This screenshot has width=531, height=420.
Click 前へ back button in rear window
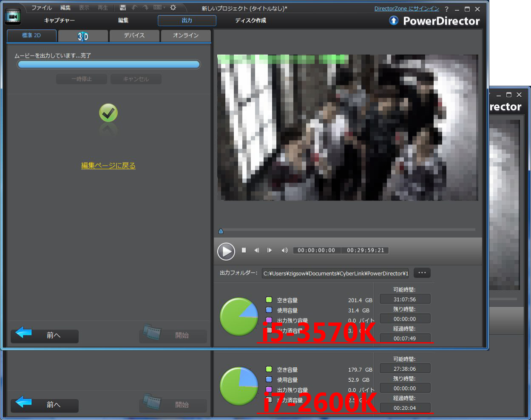tap(45, 405)
